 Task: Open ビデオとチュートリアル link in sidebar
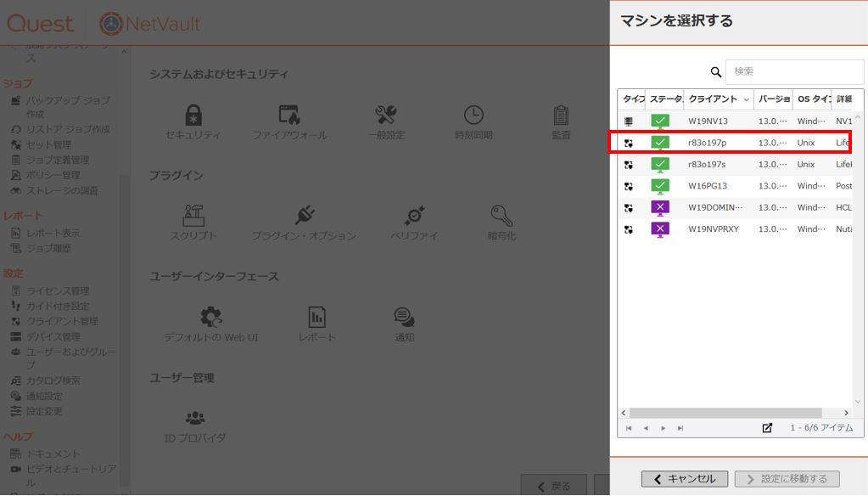click(71, 476)
